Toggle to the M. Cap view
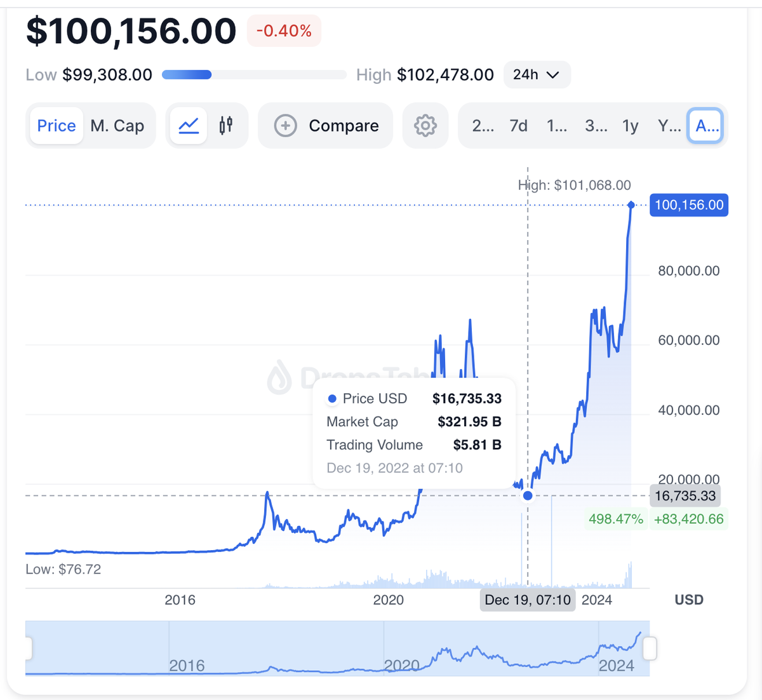The image size is (762, 700). point(118,125)
